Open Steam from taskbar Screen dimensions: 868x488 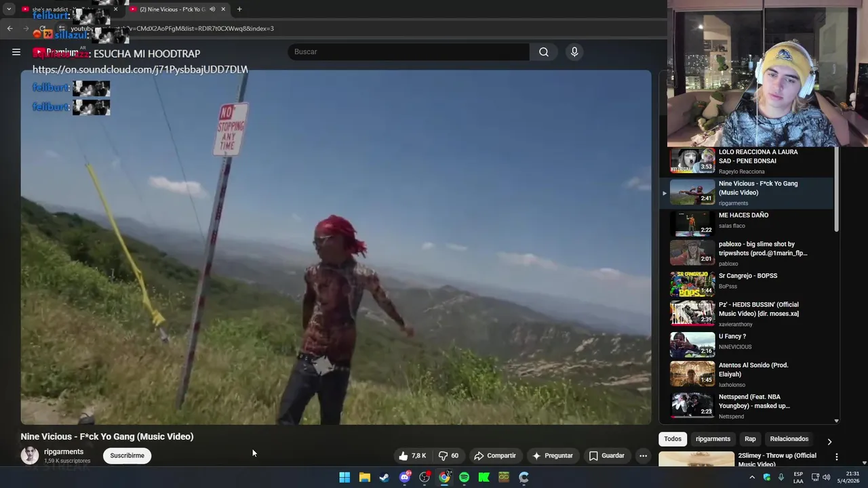pos(384,477)
